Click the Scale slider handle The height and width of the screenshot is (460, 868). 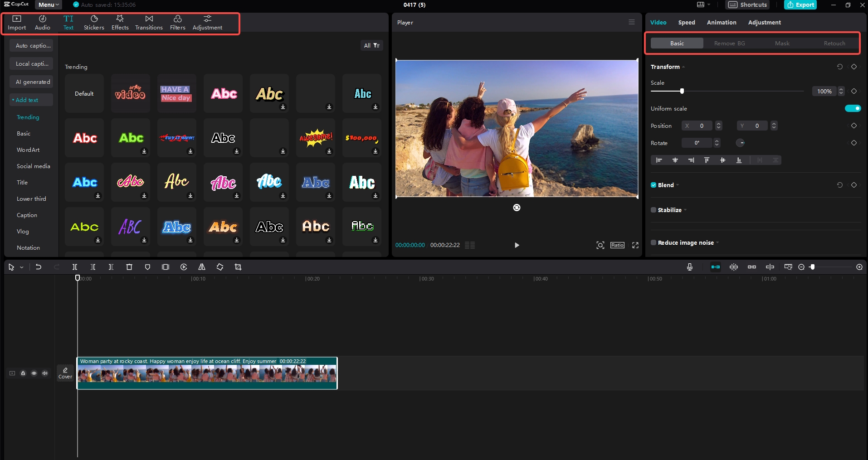tap(681, 91)
